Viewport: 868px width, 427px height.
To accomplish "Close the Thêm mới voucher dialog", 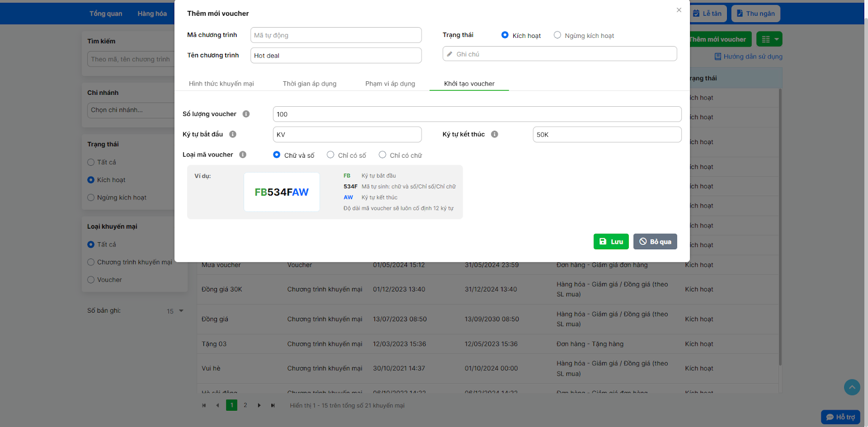I will click(x=679, y=10).
